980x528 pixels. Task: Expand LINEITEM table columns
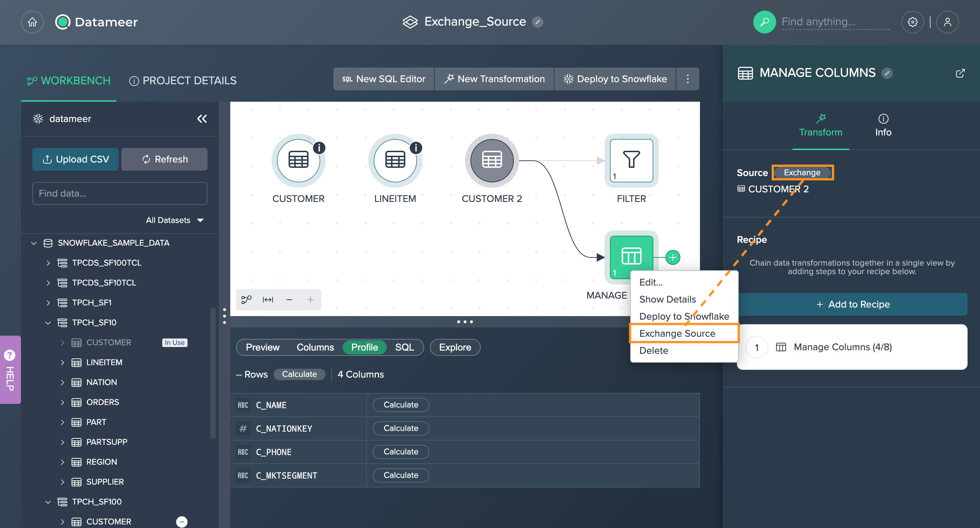click(62, 362)
